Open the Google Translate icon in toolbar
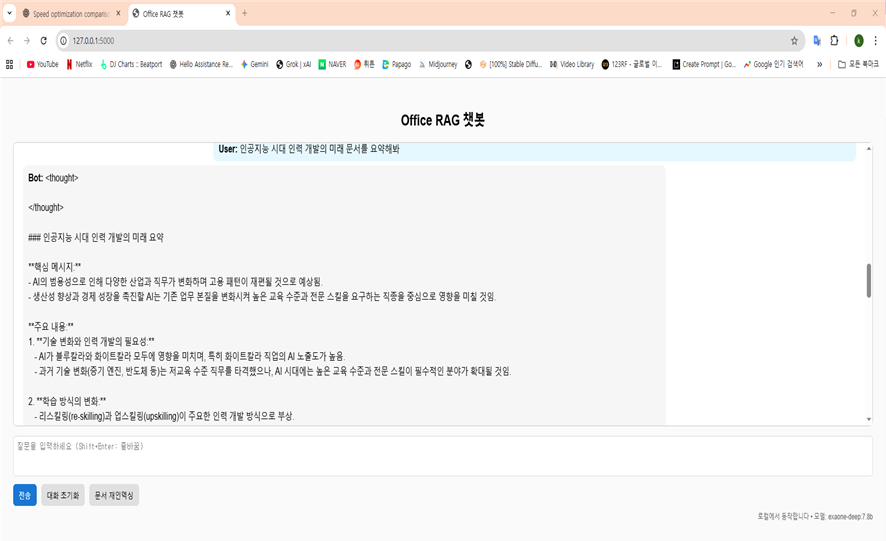886x541 pixels. coord(816,41)
